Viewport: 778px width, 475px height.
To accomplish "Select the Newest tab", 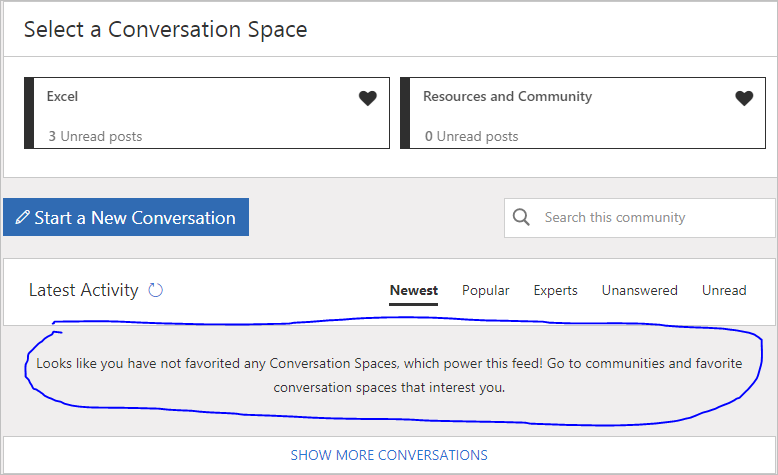I will point(414,291).
